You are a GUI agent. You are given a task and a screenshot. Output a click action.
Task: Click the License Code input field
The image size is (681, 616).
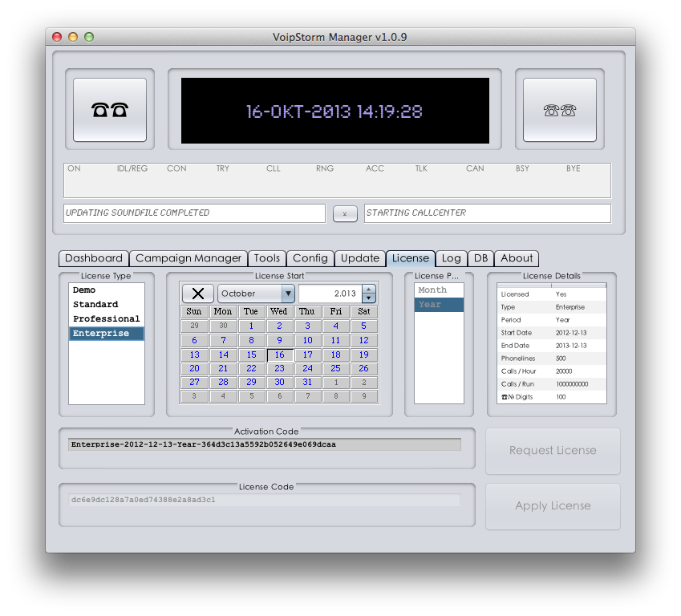[x=265, y=500]
